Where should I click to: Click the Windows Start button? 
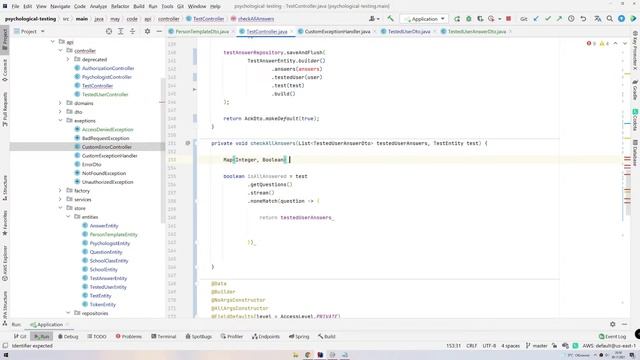[x=6, y=355]
